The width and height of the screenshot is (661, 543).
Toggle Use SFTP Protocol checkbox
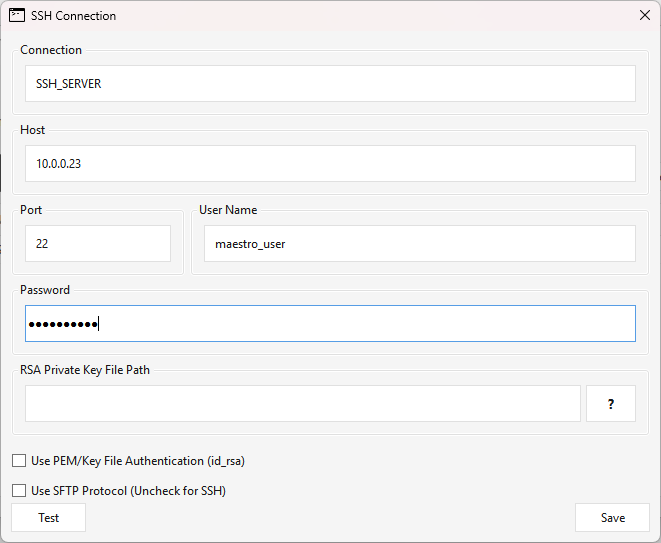[x=19, y=491]
